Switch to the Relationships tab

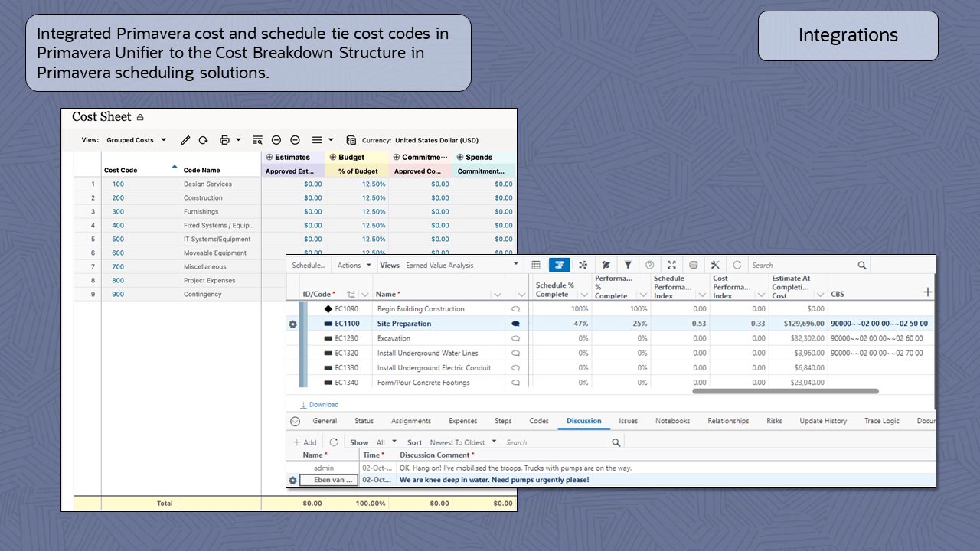click(x=727, y=421)
